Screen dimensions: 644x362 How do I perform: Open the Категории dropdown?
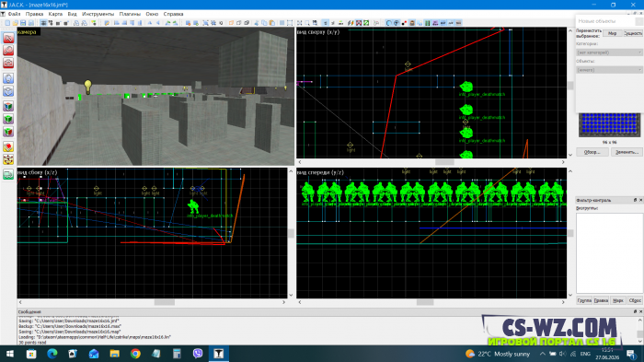pos(609,53)
